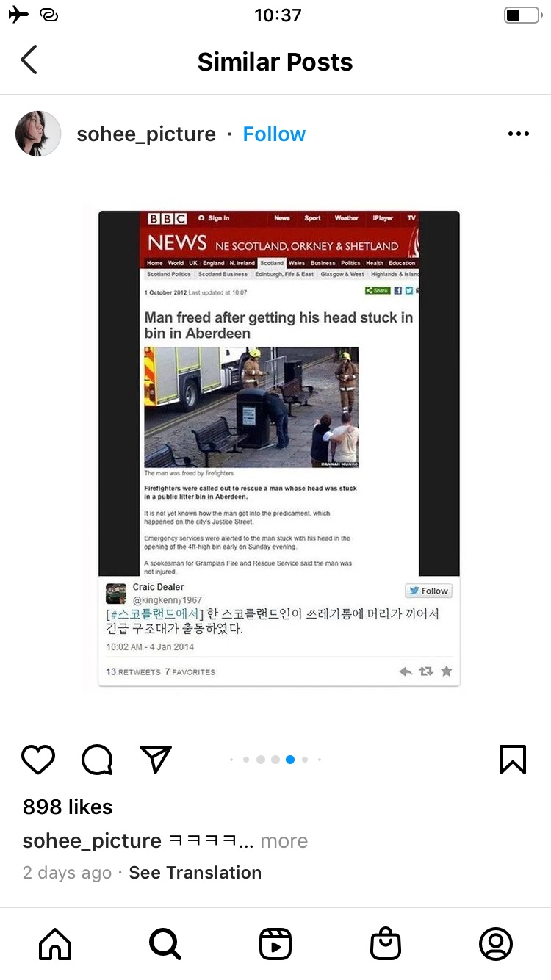This screenshot has height=980, width=551.
Task: Select the highlighted blue carousel dot
Action: click(290, 760)
